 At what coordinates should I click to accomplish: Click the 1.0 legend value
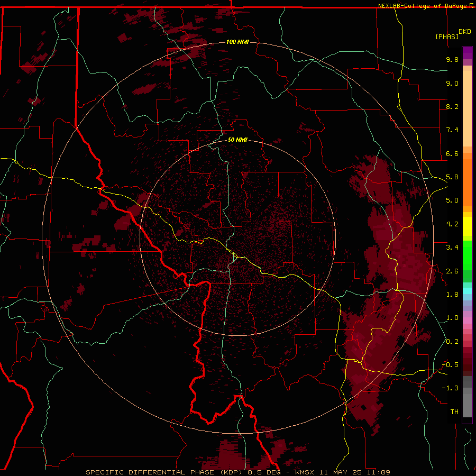(452, 318)
